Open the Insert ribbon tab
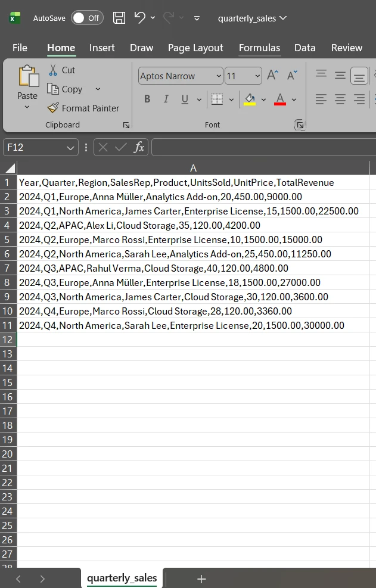This screenshot has width=376, height=588. click(x=102, y=48)
